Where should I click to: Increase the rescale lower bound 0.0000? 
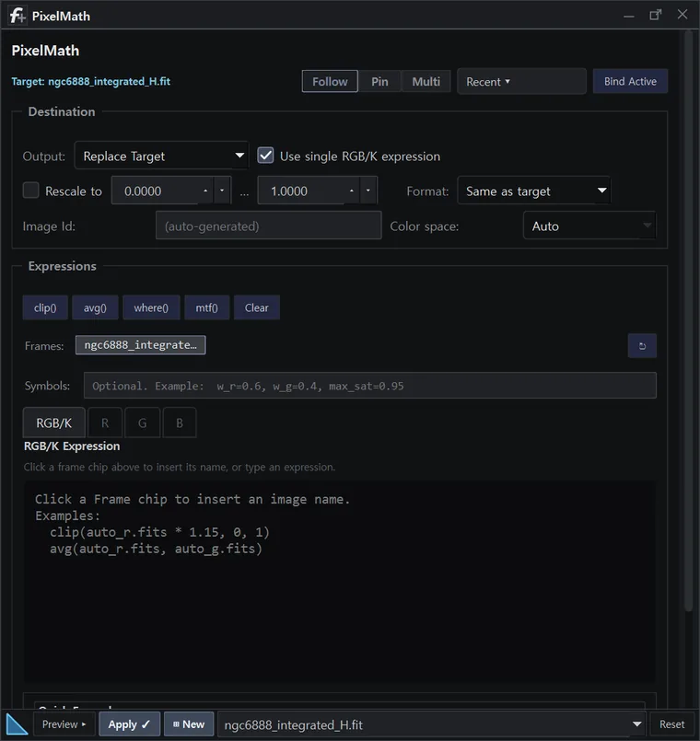[x=205, y=191]
